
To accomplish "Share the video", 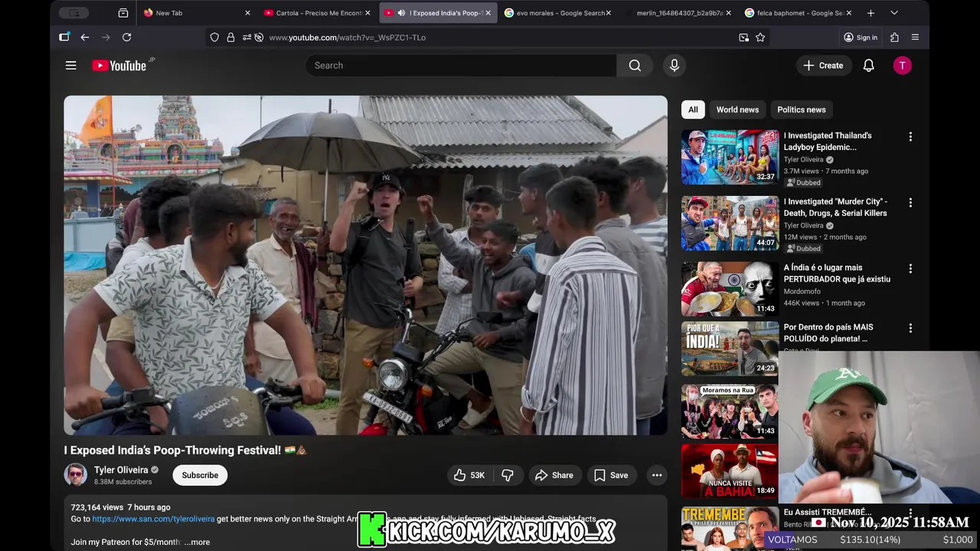I will coord(554,475).
